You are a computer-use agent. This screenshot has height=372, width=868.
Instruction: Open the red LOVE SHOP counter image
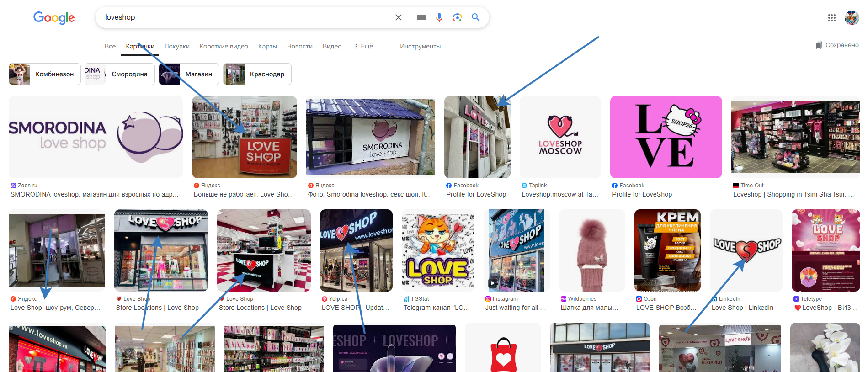point(245,137)
